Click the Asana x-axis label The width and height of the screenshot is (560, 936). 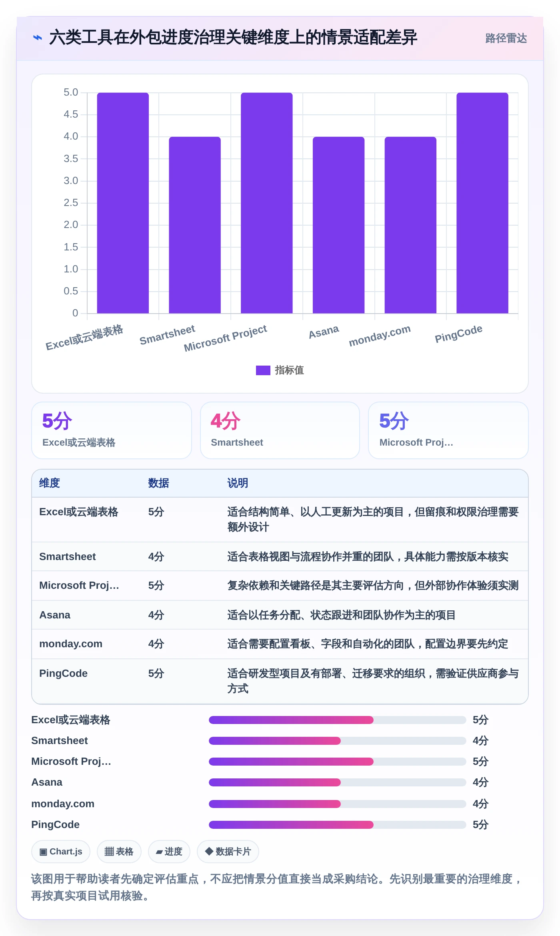[x=324, y=332]
